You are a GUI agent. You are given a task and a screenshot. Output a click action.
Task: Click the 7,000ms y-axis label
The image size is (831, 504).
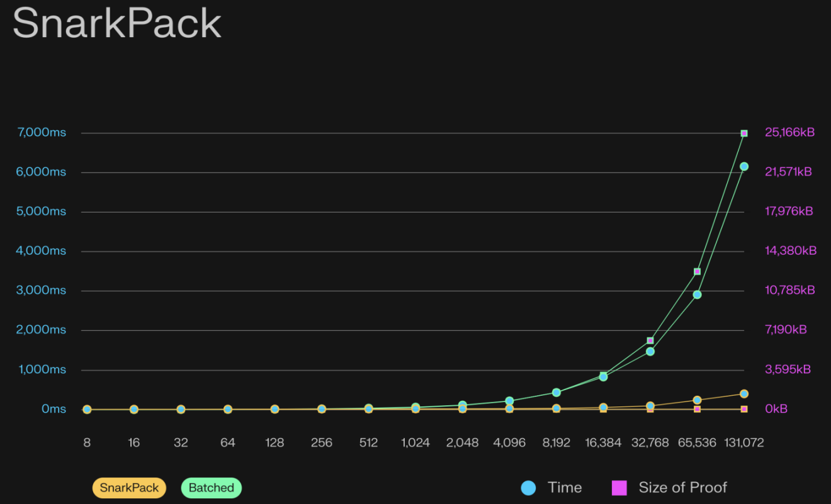pos(41,133)
